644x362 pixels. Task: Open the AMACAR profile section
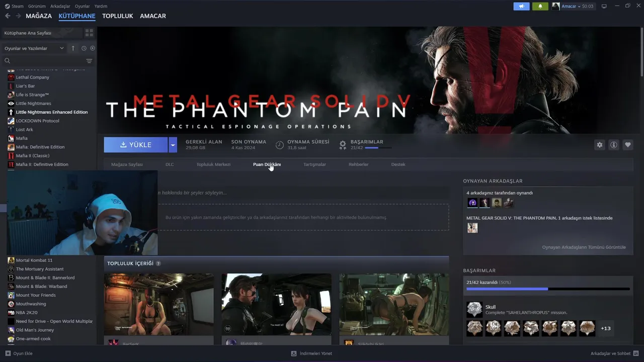(x=153, y=16)
